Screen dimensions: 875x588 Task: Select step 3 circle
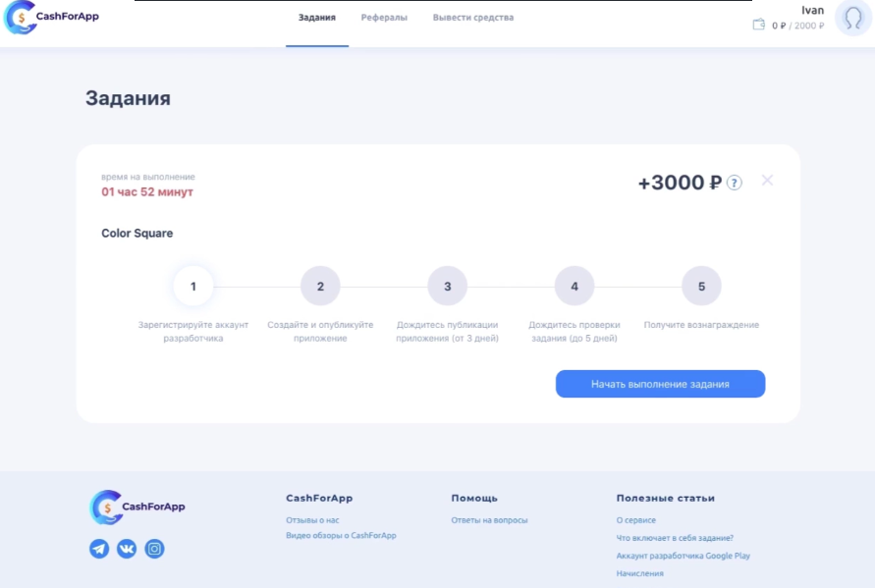[448, 287]
